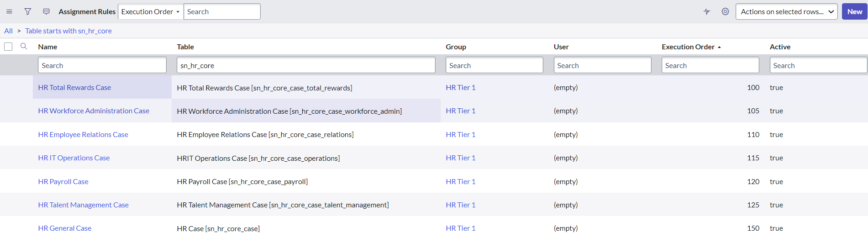Open the HR Payroll Case rule

(63, 181)
